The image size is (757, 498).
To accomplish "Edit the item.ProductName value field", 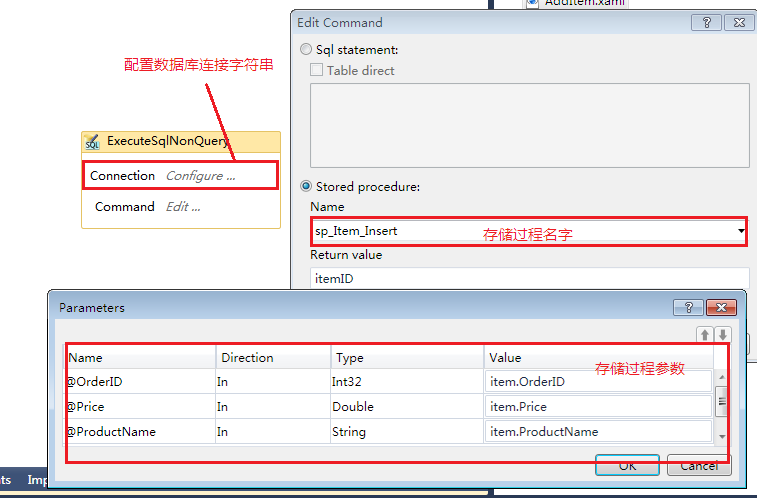I will click(x=598, y=432).
